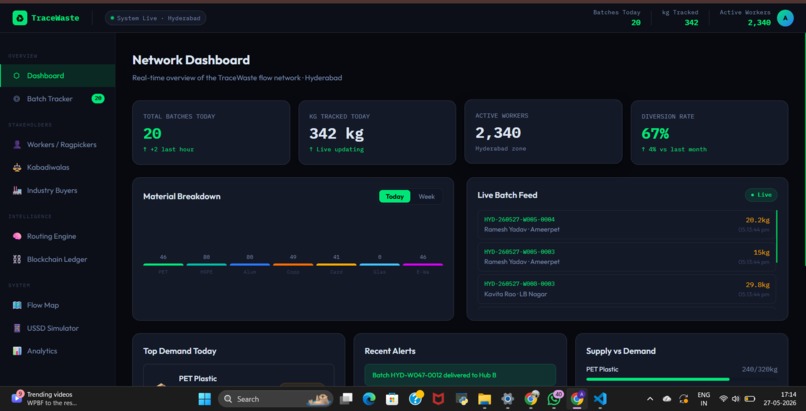Toggle the Live indicator on Batch Feed

pyautogui.click(x=761, y=195)
